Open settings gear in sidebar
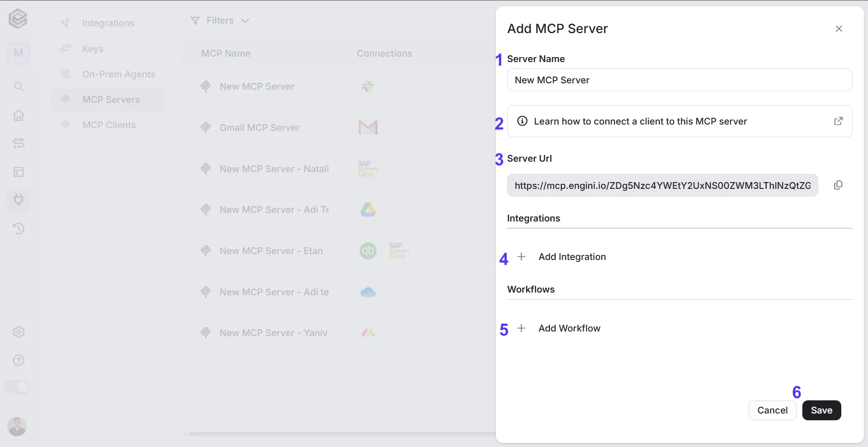This screenshot has height=447, width=868. [x=19, y=332]
